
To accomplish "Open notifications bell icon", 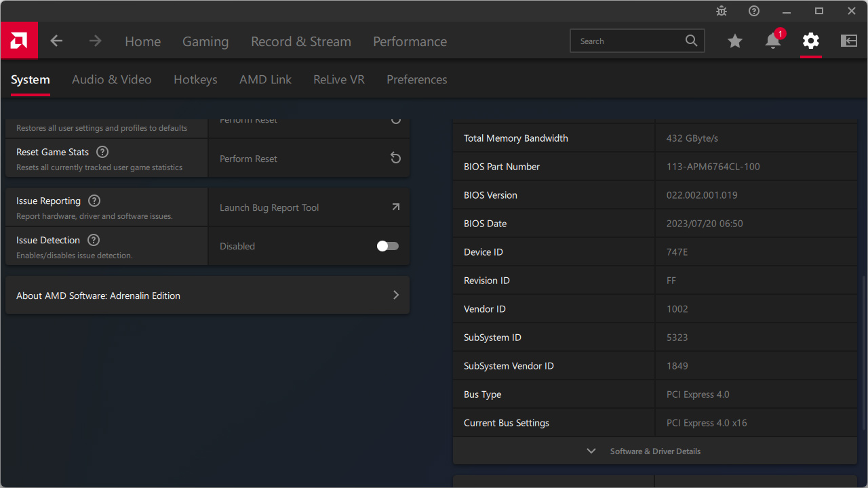I will pos(773,41).
